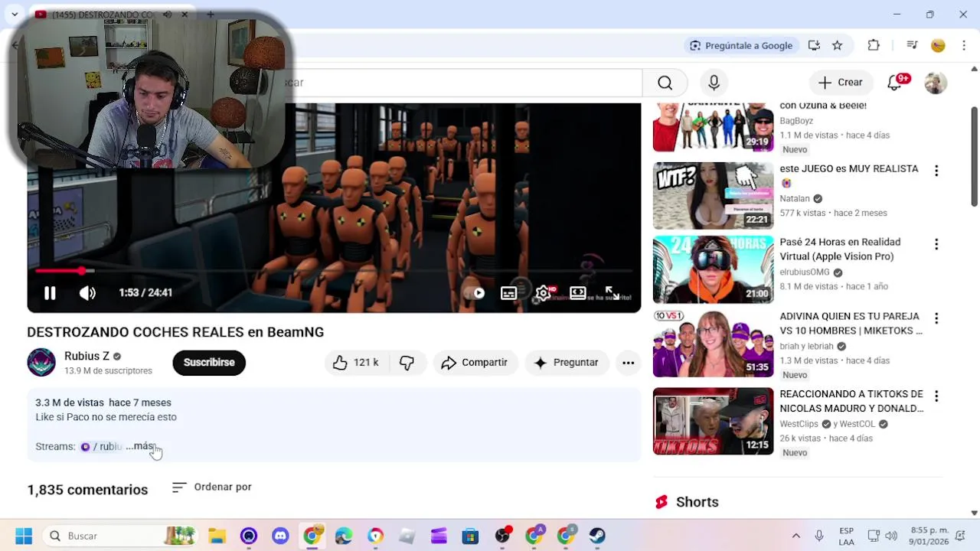Open menu for 'REACCIONANDO A TIKTOKS' video

tap(936, 396)
